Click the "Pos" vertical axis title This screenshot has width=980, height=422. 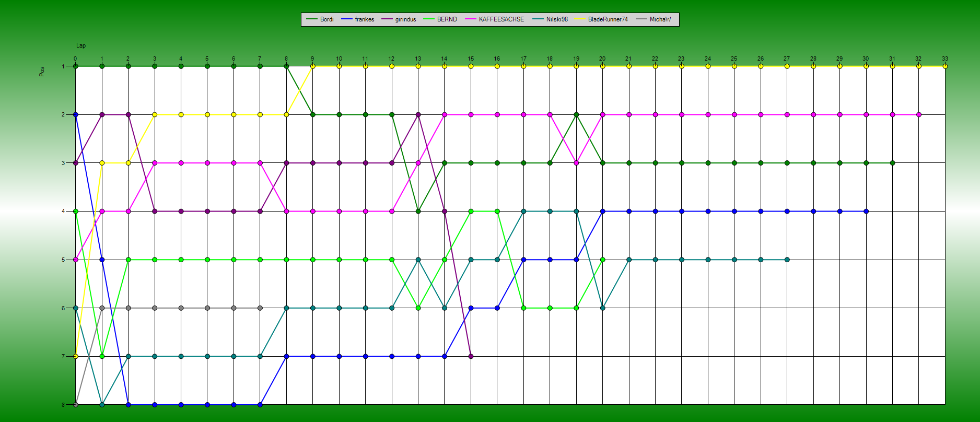(x=42, y=71)
